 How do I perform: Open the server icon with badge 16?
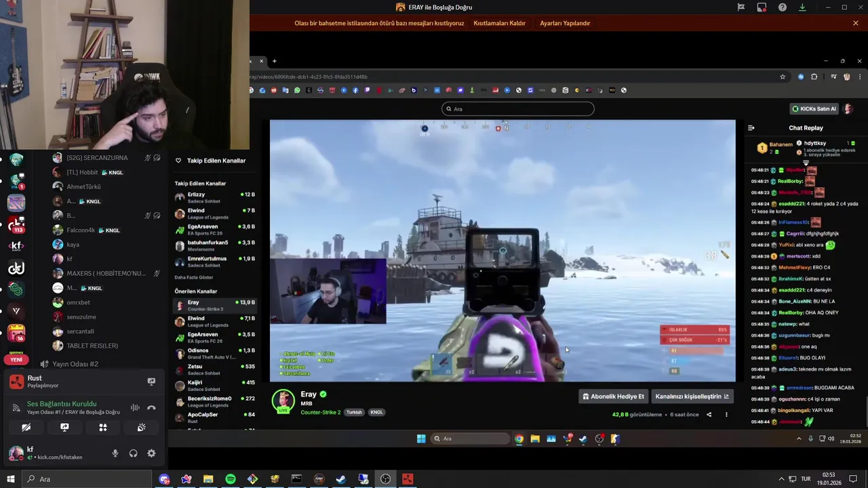(16, 333)
